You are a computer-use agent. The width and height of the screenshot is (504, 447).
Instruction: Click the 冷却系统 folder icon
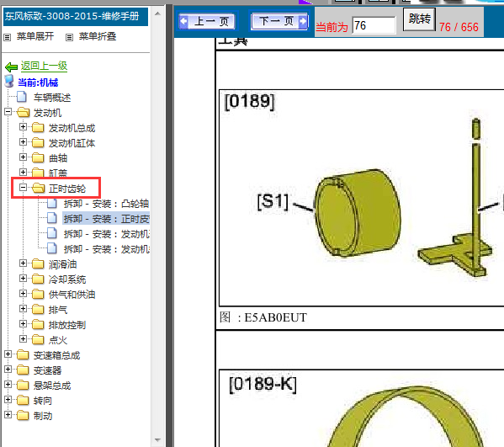[38, 279]
